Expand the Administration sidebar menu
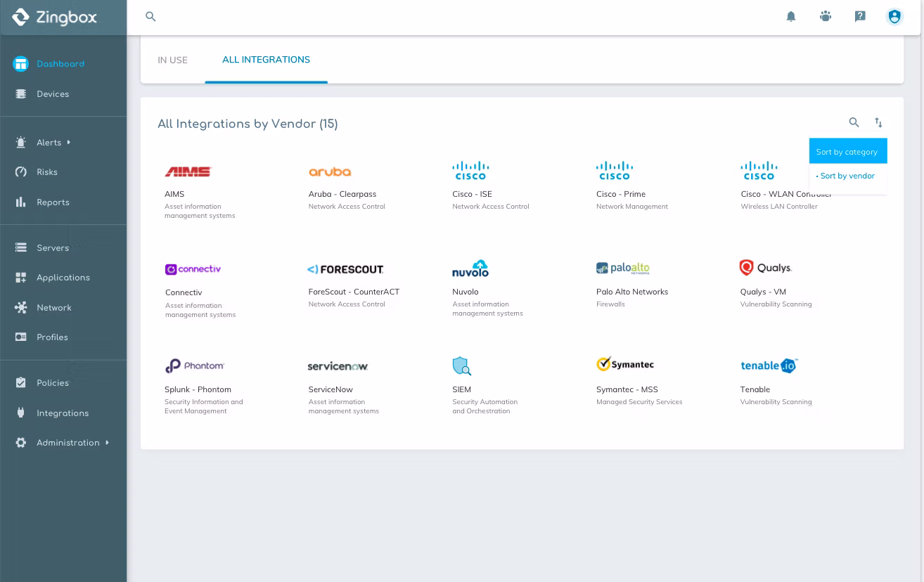The image size is (924, 582). 68,442
